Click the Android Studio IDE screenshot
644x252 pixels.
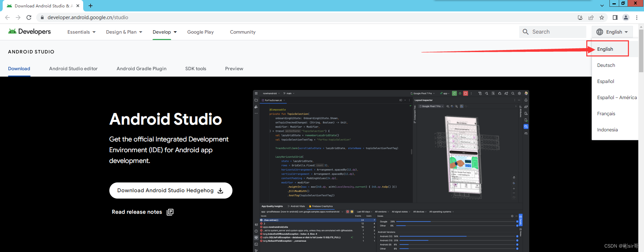[x=391, y=171]
